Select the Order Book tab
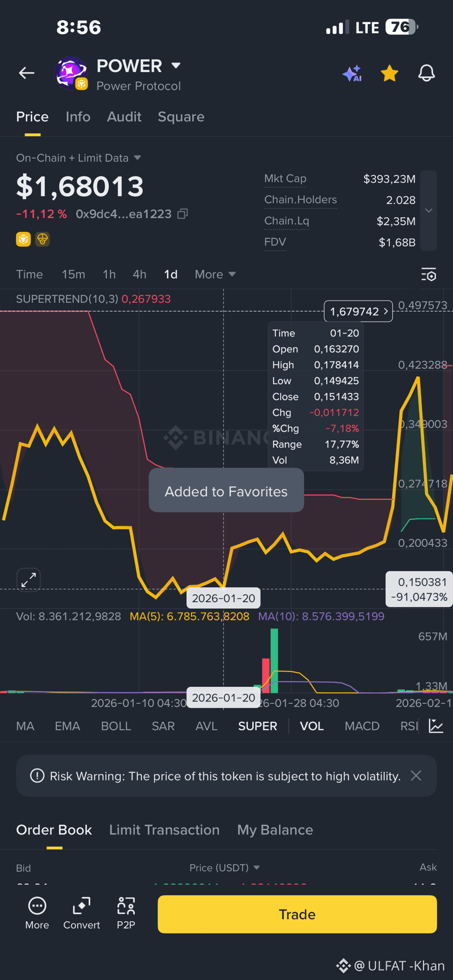This screenshot has width=453, height=980. [54, 830]
